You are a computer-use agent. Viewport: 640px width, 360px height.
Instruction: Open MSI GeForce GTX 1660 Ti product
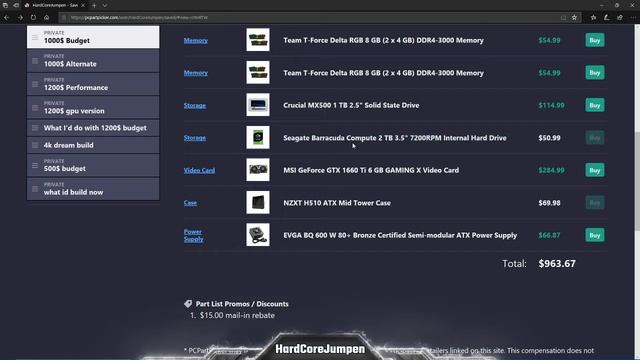tap(371, 170)
